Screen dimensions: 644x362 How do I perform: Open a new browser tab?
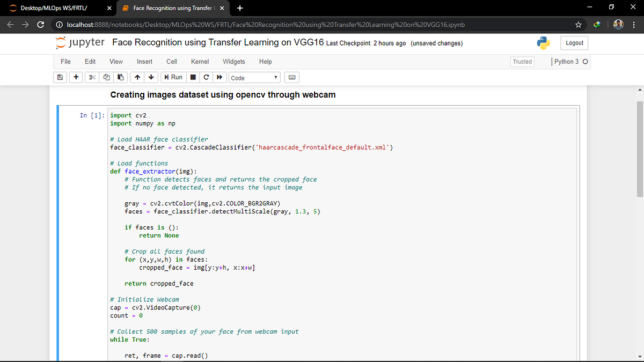click(x=239, y=8)
